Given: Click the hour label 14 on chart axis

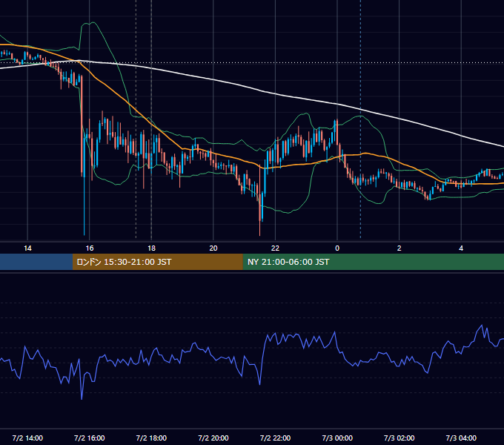Looking at the screenshot, I should coord(27,248).
